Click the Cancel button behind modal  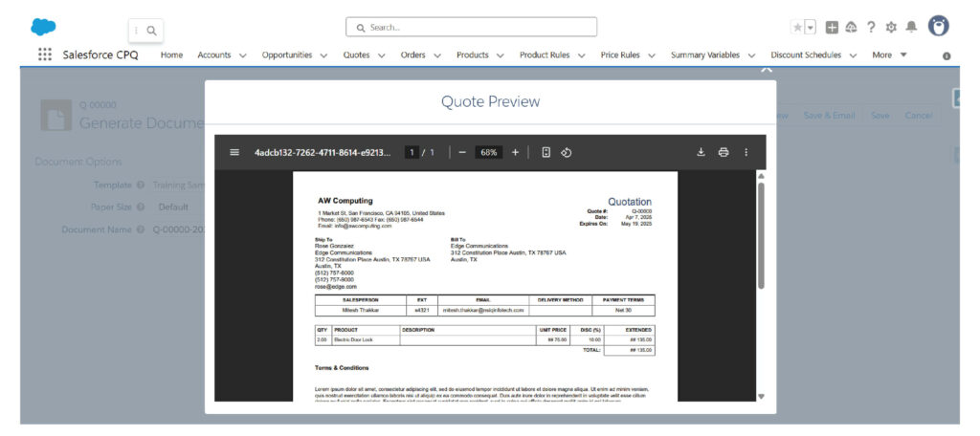(x=919, y=116)
